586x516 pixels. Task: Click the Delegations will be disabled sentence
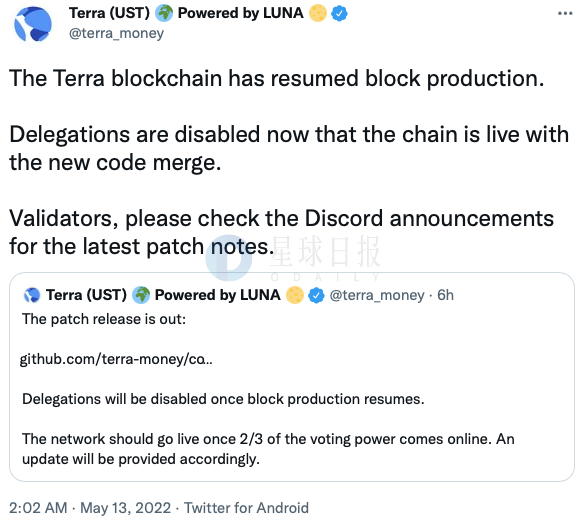(x=223, y=399)
